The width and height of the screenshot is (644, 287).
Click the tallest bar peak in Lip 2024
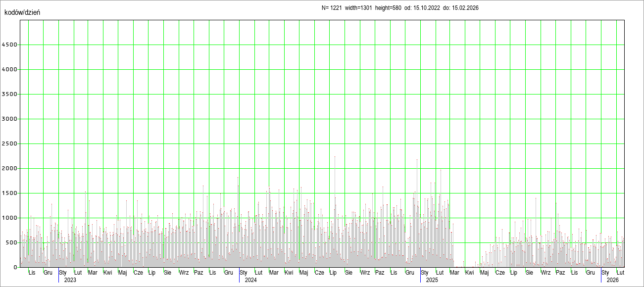click(x=335, y=157)
